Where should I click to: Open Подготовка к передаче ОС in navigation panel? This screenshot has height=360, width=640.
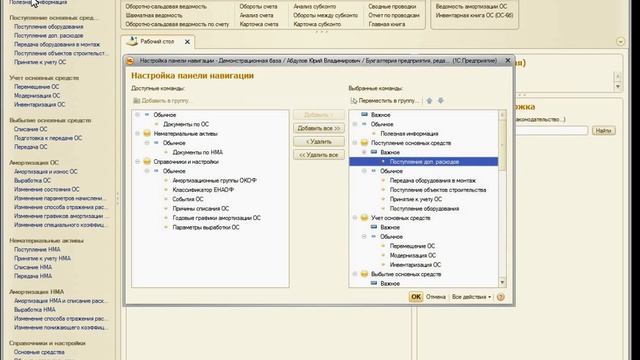click(x=48, y=138)
